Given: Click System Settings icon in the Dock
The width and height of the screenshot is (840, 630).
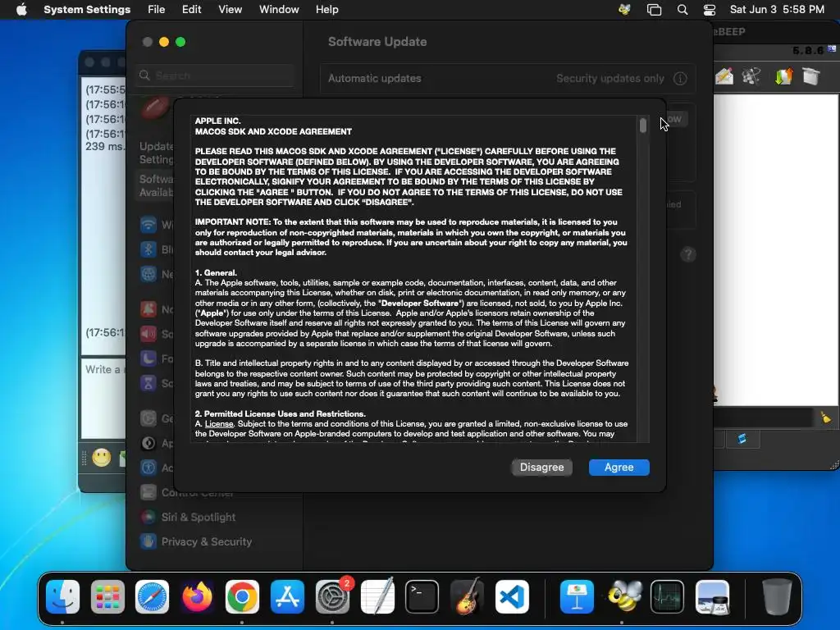Looking at the screenshot, I should click(332, 596).
